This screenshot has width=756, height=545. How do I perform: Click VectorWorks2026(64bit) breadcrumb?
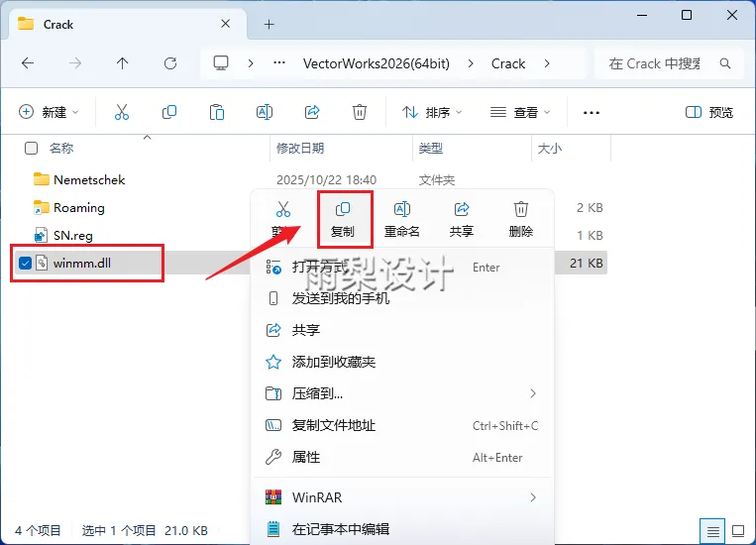[377, 63]
